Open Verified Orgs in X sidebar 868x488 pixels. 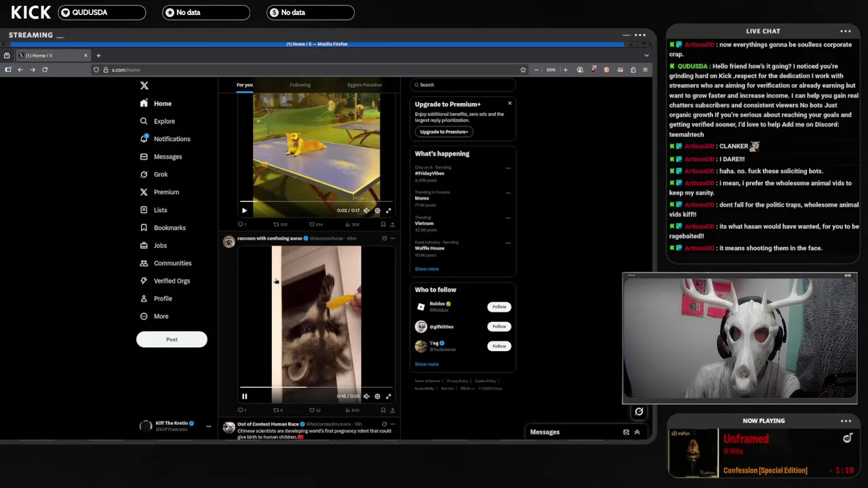(x=165, y=281)
